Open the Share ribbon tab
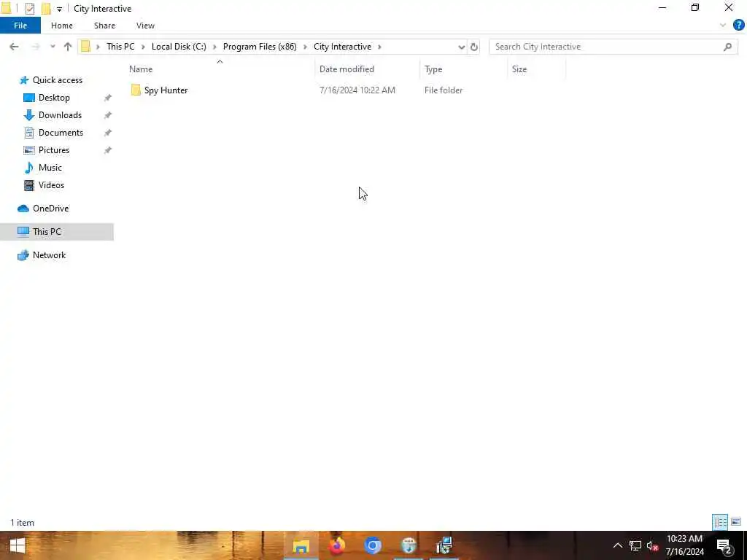 104,26
